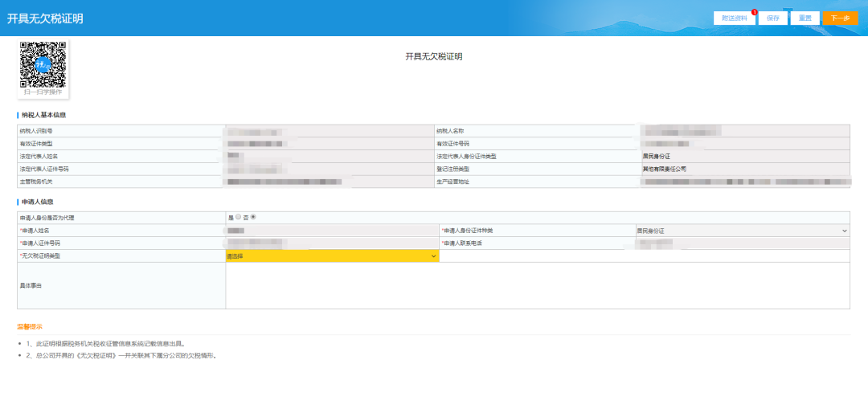Click the 开具无欠税证明 header title

[x=45, y=18]
